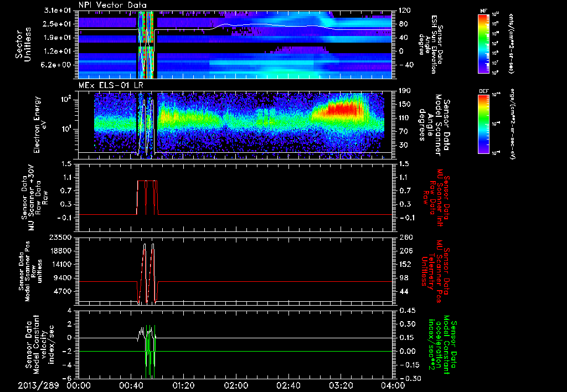Screen dimensions: 567x392
Task: Click the red high-flux region in ELS spectrogram
Action: pos(344,110)
